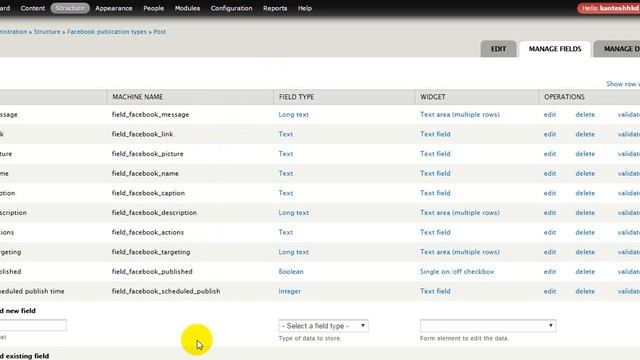Screen dimensions: 640x360
Task: Open the Content admin menu
Action: [x=33, y=8]
